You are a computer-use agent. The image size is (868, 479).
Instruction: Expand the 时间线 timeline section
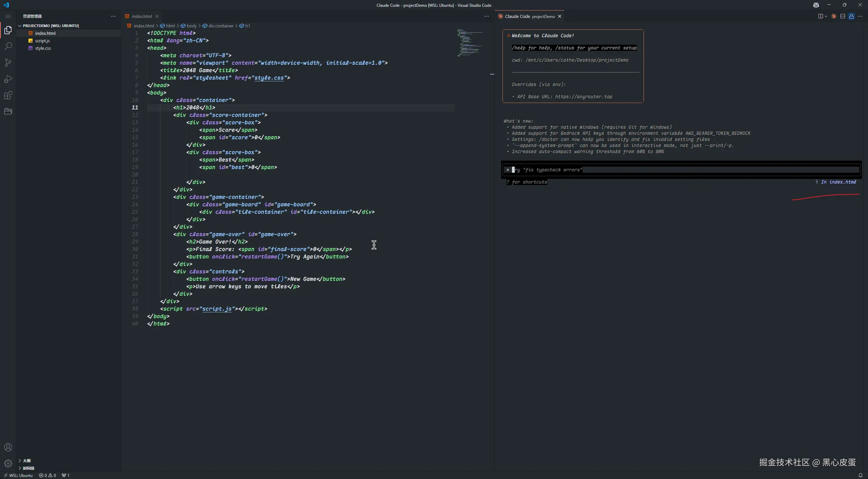click(28, 468)
